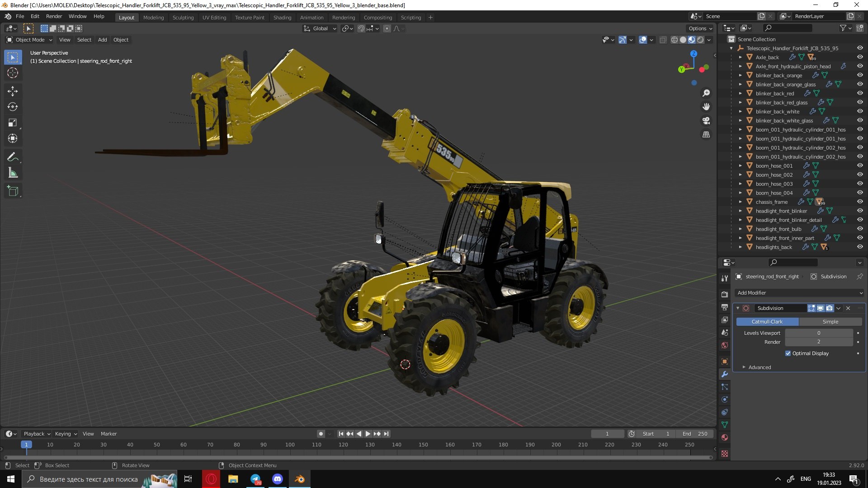Open the Render menu
The image size is (868, 488).
pyautogui.click(x=54, y=16)
